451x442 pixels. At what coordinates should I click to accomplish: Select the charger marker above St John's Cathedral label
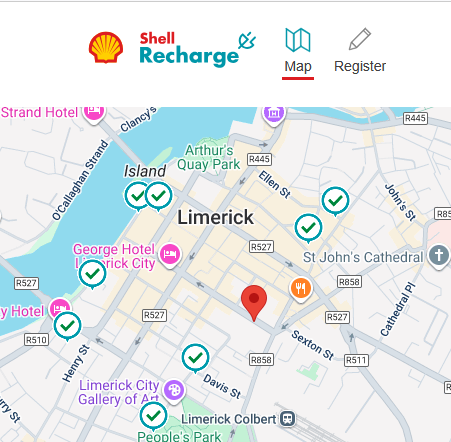pos(308,228)
